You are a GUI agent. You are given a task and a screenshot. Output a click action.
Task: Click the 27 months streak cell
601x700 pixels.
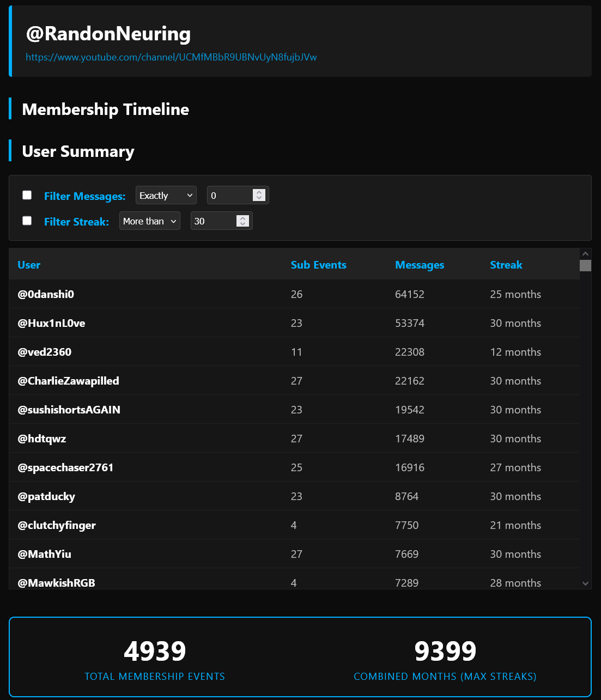pyautogui.click(x=515, y=467)
